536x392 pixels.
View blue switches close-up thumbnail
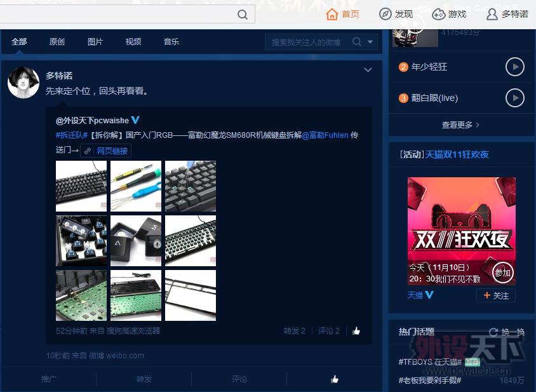tap(81, 241)
